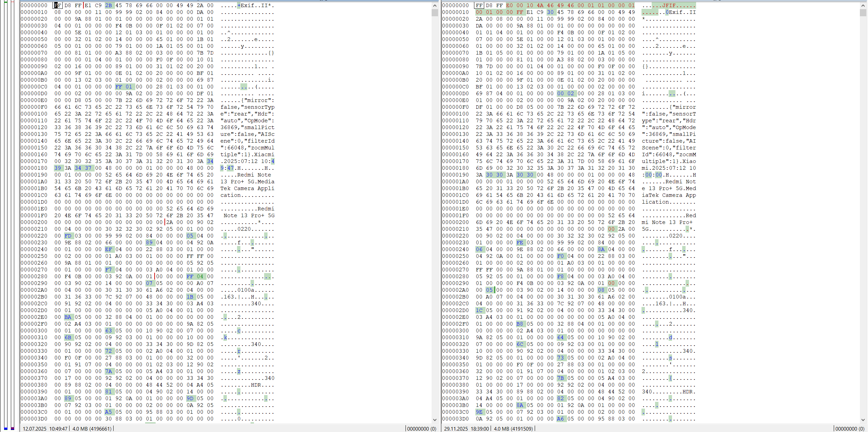Click the red E0 byte in right pane

(x=509, y=5)
